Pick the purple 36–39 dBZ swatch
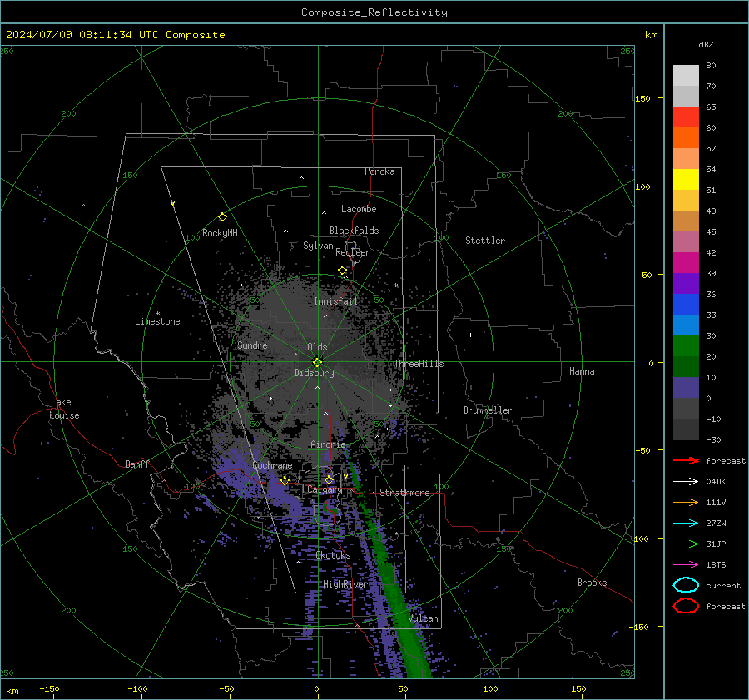 pyautogui.click(x=686, y=284)
